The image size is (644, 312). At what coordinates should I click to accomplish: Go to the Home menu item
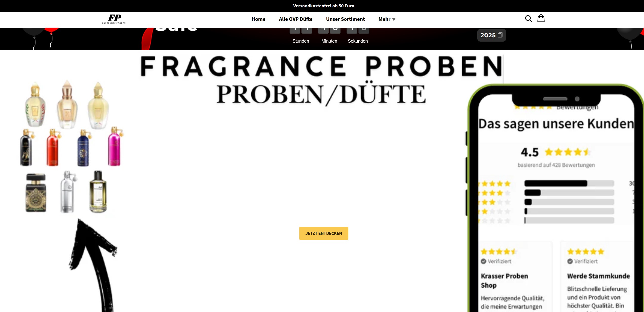pos(258,19)
